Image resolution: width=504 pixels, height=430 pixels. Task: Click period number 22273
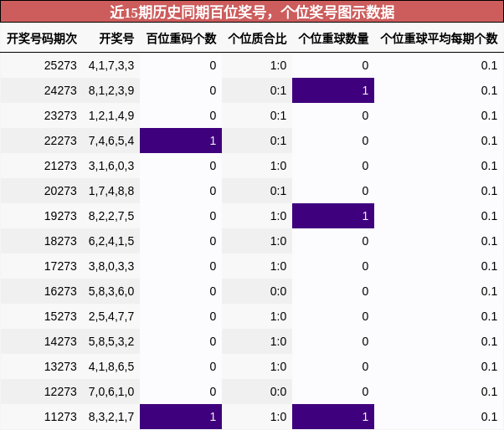[x=60, y=141]
